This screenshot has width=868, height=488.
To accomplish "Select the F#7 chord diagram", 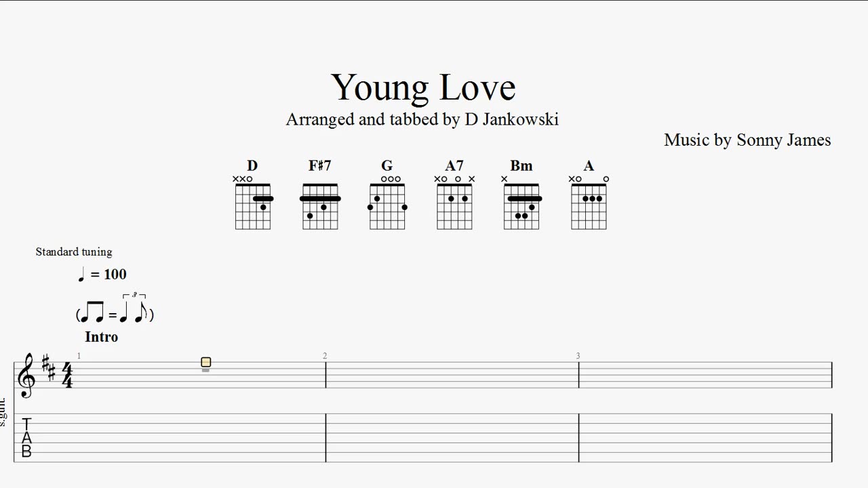I will [x=320, y=195].
